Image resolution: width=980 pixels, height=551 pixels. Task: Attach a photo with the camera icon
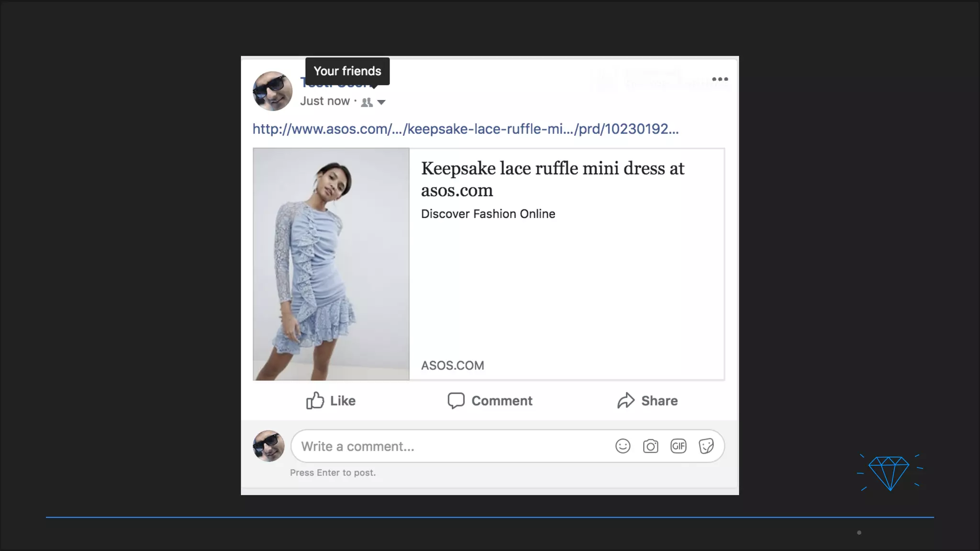click(x=650, y=446)
